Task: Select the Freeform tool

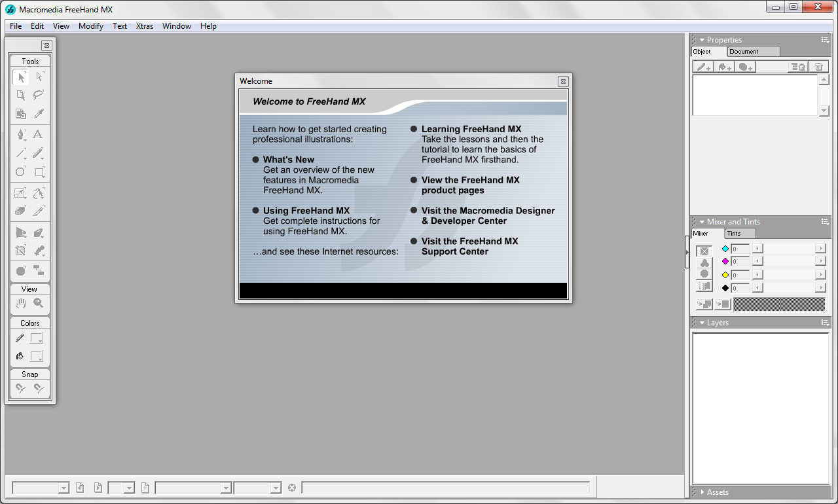Action: point(39,193)
